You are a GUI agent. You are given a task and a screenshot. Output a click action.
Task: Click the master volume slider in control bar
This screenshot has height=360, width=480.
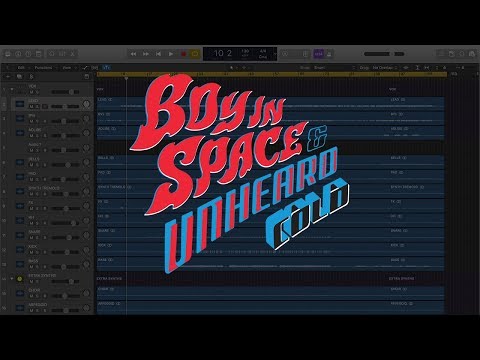(384, 54)
